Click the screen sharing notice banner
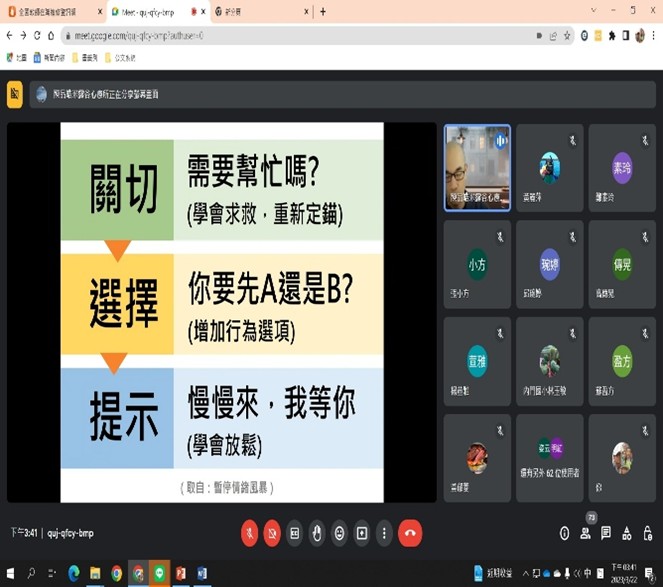This screenshot has width=663, height=587. point(342,94)
